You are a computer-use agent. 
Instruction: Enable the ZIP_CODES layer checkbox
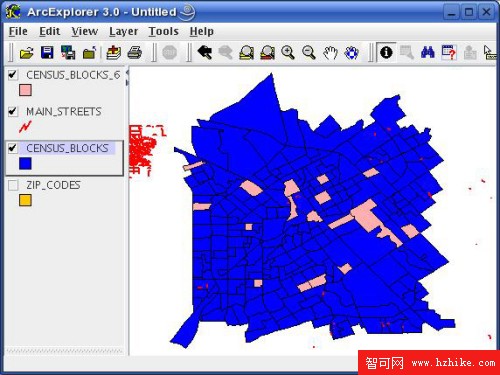13,185
